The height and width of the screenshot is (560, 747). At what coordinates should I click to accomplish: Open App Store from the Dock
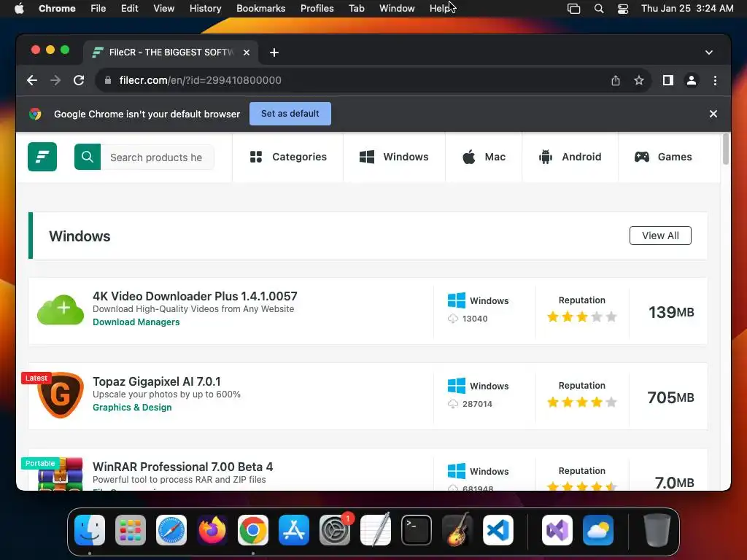tap(294, 530)
